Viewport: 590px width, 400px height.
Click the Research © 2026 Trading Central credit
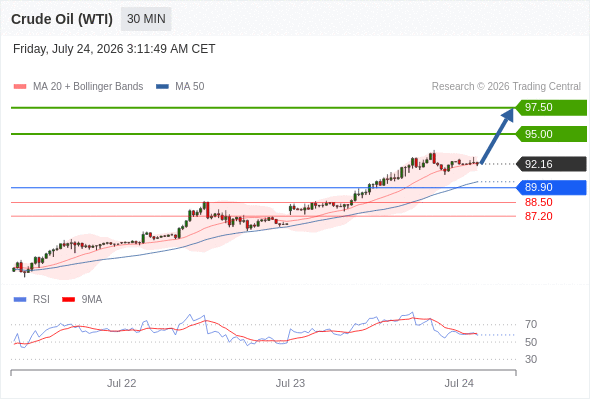tap(506, 87)
